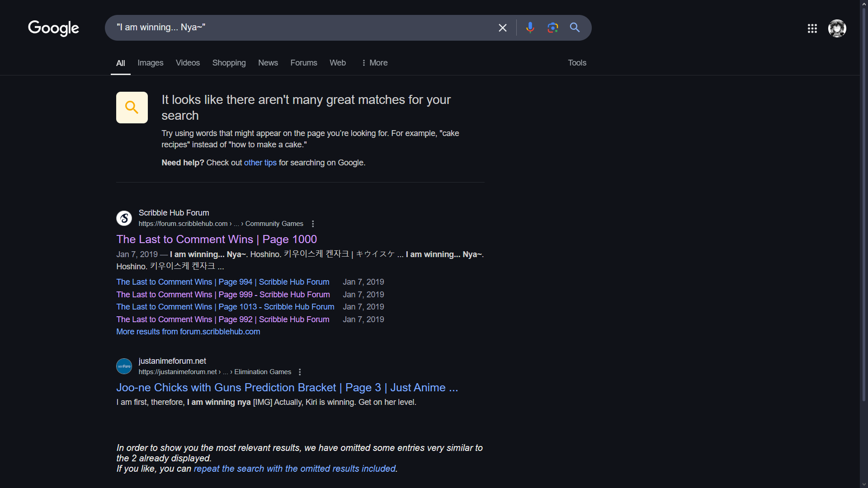The image size is (868, 488).
Task: Switch to the Forums tab
Action: tap(303, 63)
